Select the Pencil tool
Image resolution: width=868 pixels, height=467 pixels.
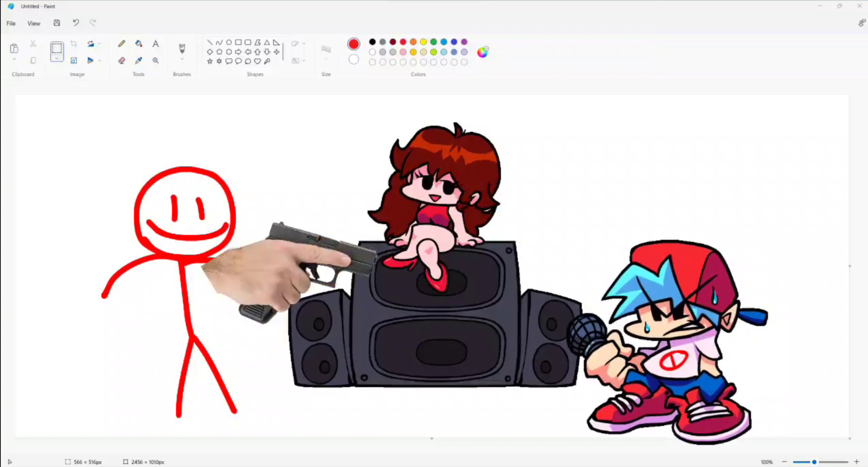(122, 43)
